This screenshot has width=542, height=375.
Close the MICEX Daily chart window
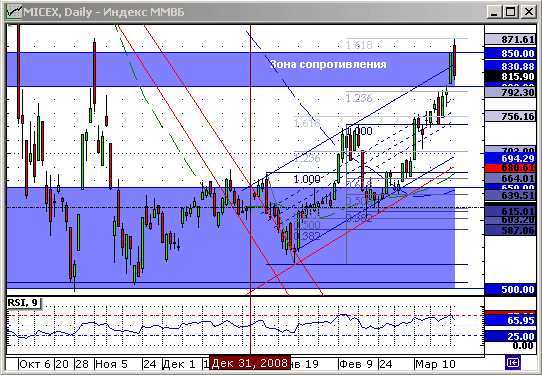(529, 12)
